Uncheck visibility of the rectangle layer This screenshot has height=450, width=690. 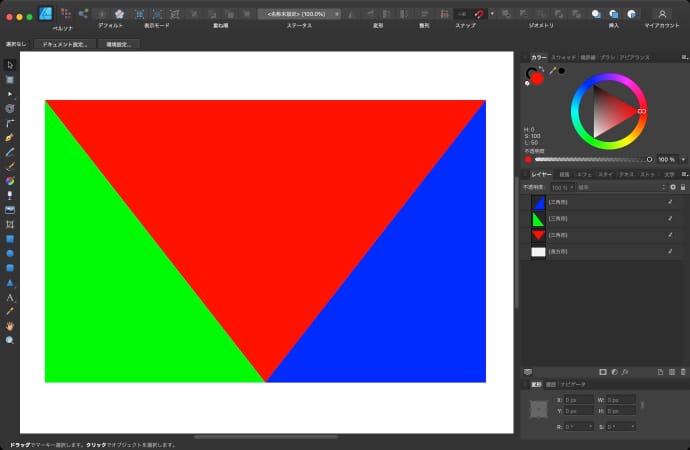pyautogui.click(x=670, y=252)
